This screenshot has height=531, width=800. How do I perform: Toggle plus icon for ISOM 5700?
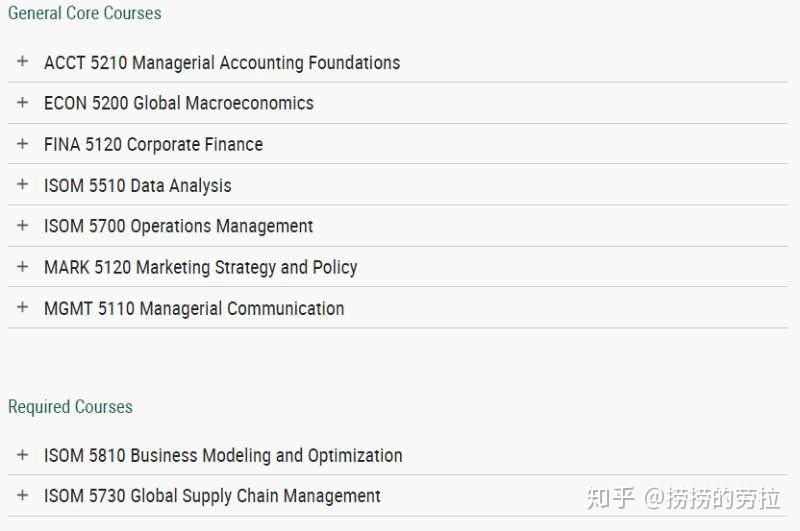22,226
